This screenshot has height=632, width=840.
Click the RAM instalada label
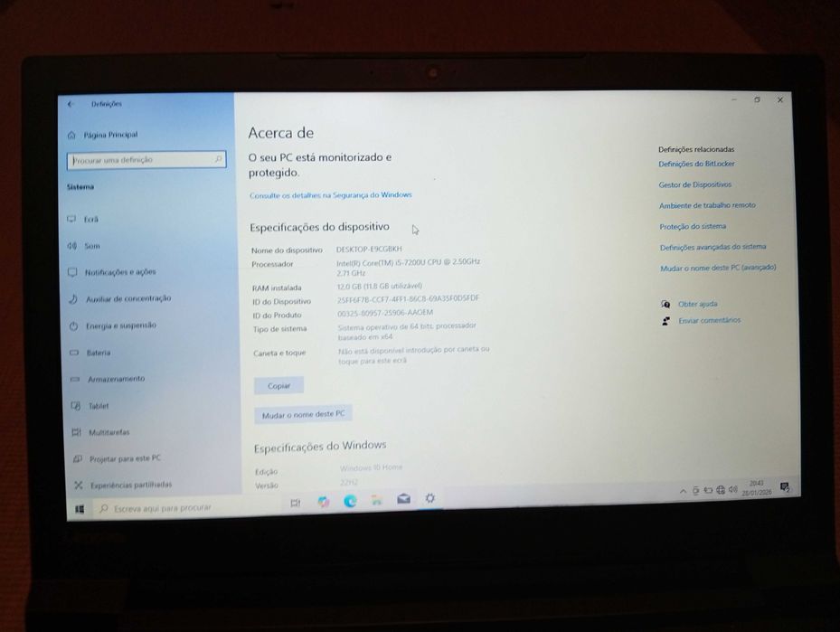(277, 288)
